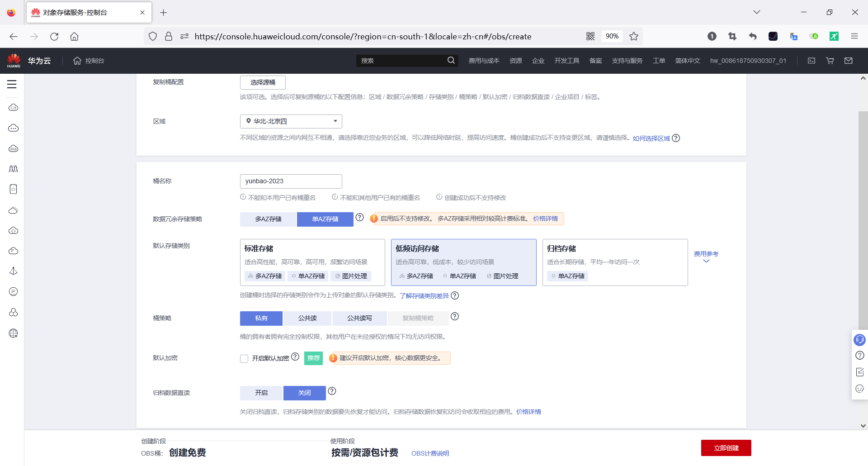The image size is (868, 466).
Task: Click the browser reload icon
Action: point(54,37)
